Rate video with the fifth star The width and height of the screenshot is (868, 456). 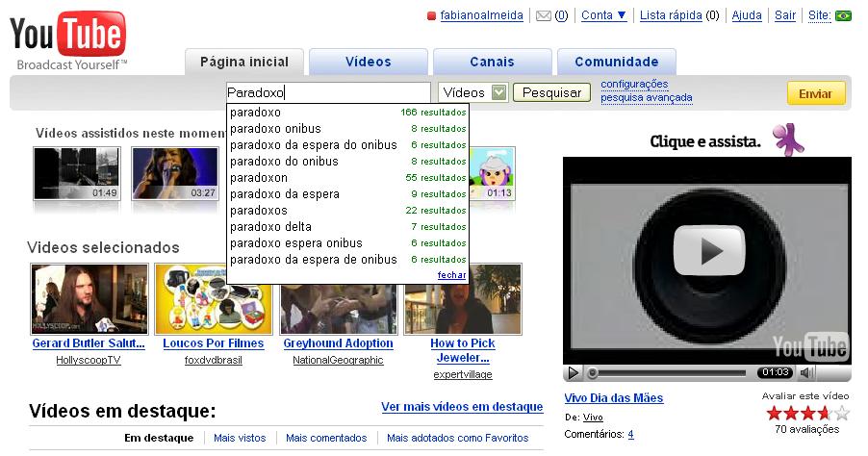coord(842,413)
